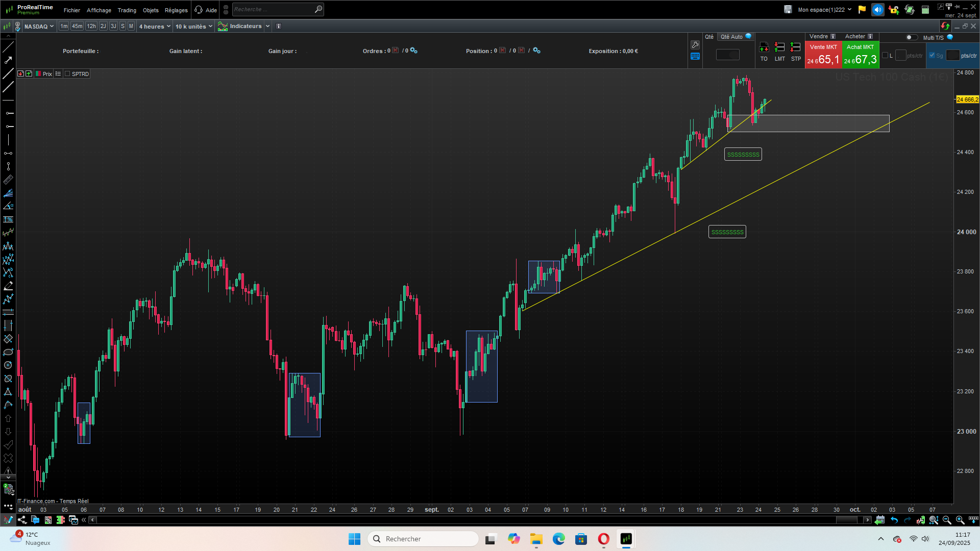Open the Objets menu

pos(151,10)
